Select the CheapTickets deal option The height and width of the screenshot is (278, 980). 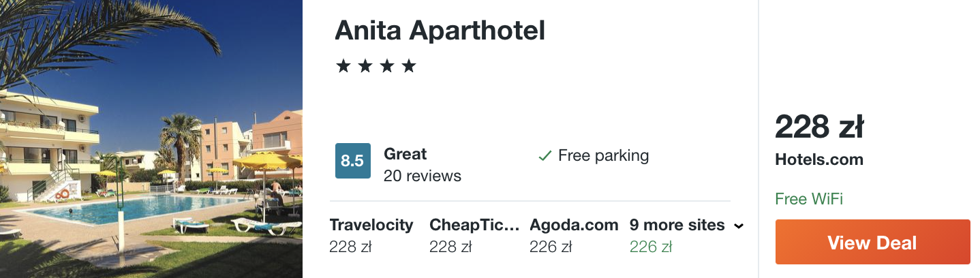click(472, 225)
